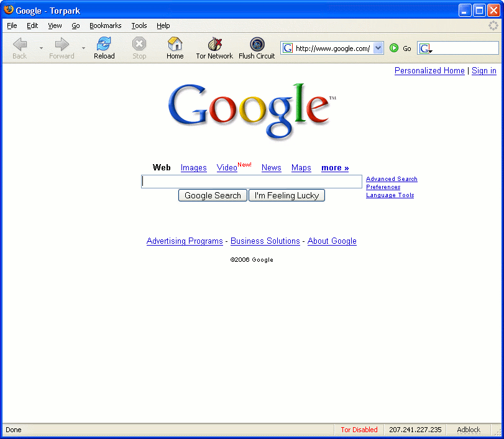The image size is (504, 439).
Task: Click the Tor Disabled status indicator
Action: tap(359, 430)
